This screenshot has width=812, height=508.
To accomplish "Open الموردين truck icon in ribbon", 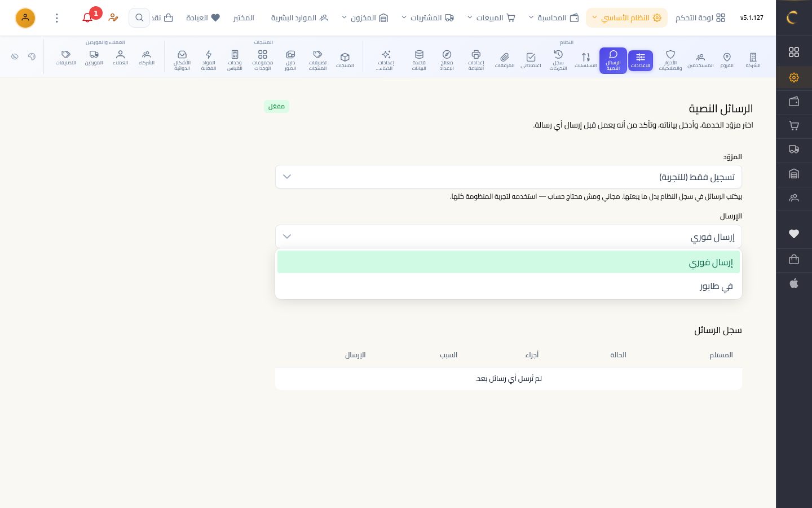I will [x=94, y=58].
